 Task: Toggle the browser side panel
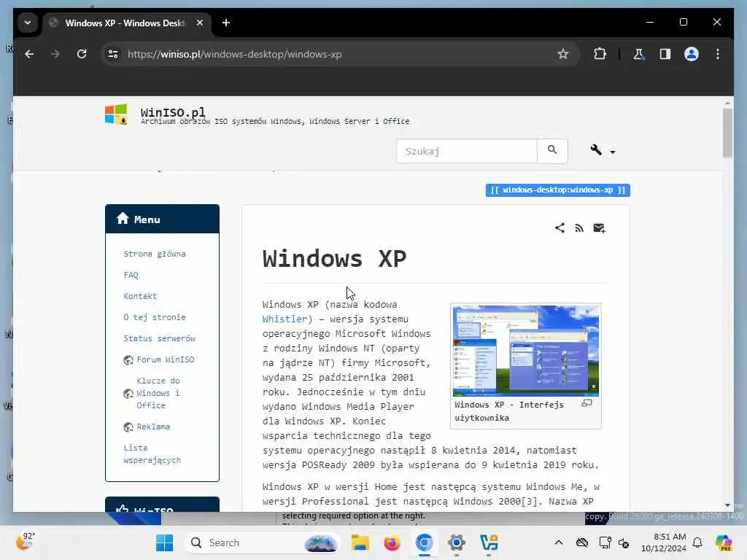coord(665,54)
